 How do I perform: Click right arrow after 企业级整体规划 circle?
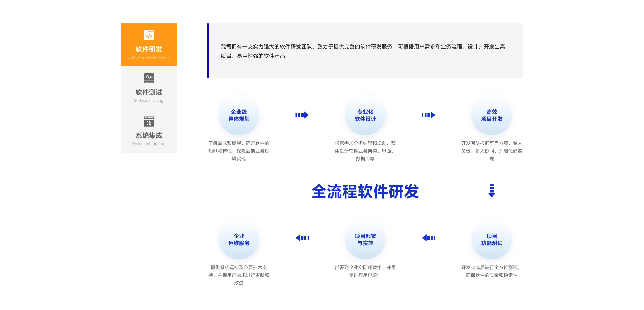point(302,115)
